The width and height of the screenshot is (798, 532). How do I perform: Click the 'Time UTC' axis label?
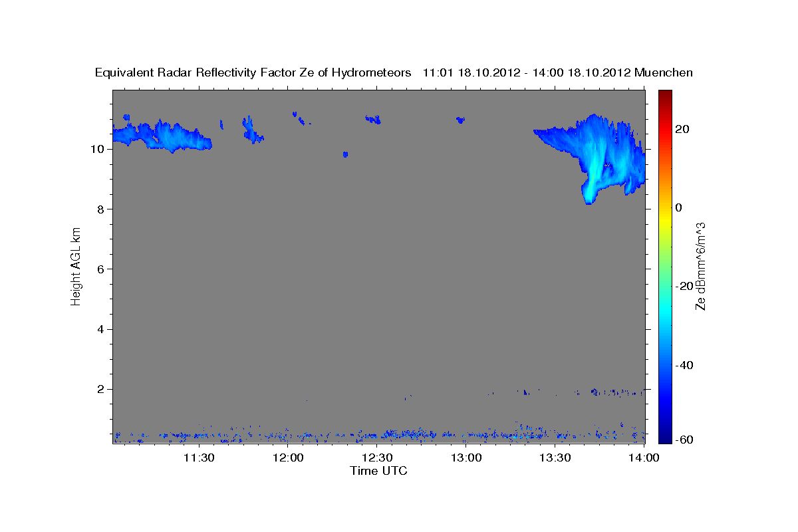378,471
